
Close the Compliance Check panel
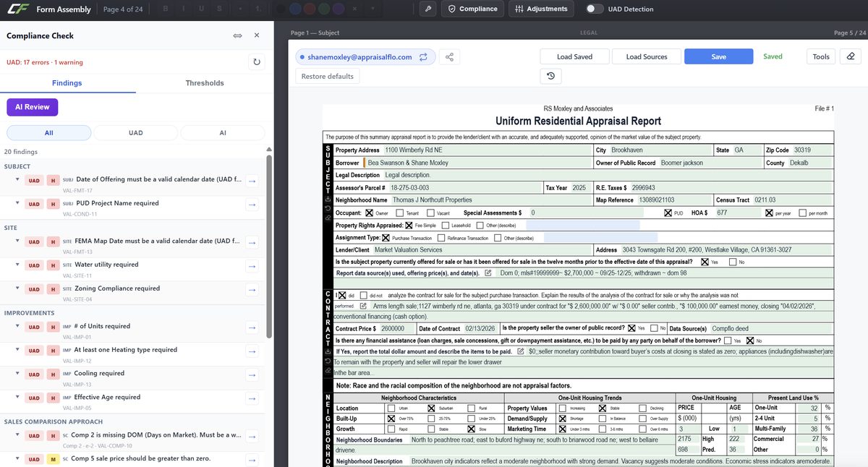[x=257, y=35]
